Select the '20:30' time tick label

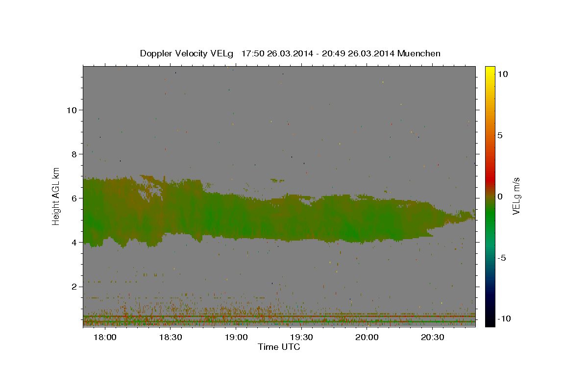[x=432, y=338]
